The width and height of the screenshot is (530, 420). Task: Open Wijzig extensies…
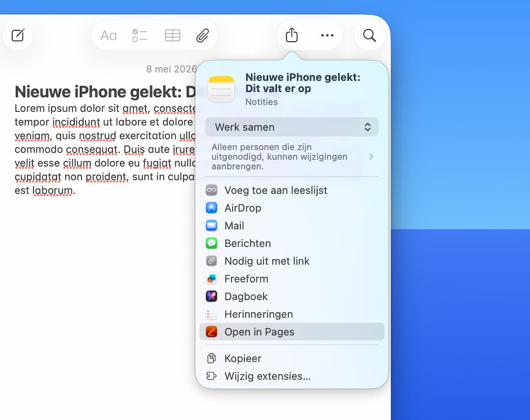click(x=291, y=376)
